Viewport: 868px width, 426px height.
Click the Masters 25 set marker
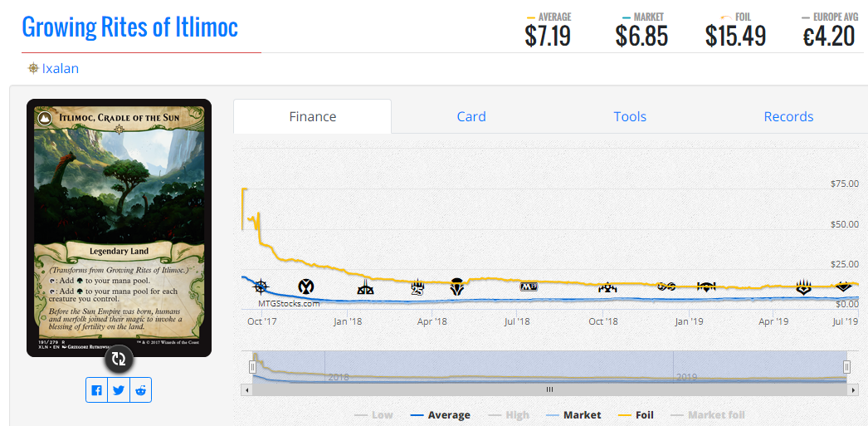coord(417,287)
